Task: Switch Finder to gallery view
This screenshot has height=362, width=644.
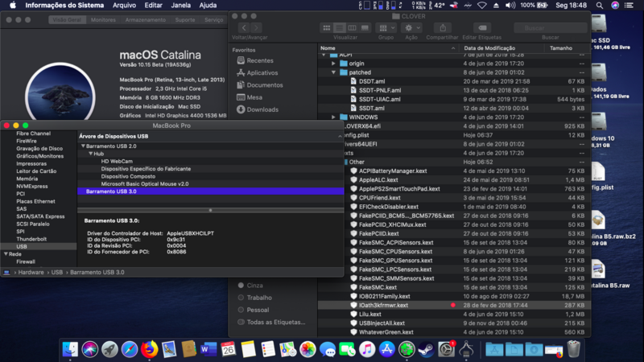Action: (365, 28)
